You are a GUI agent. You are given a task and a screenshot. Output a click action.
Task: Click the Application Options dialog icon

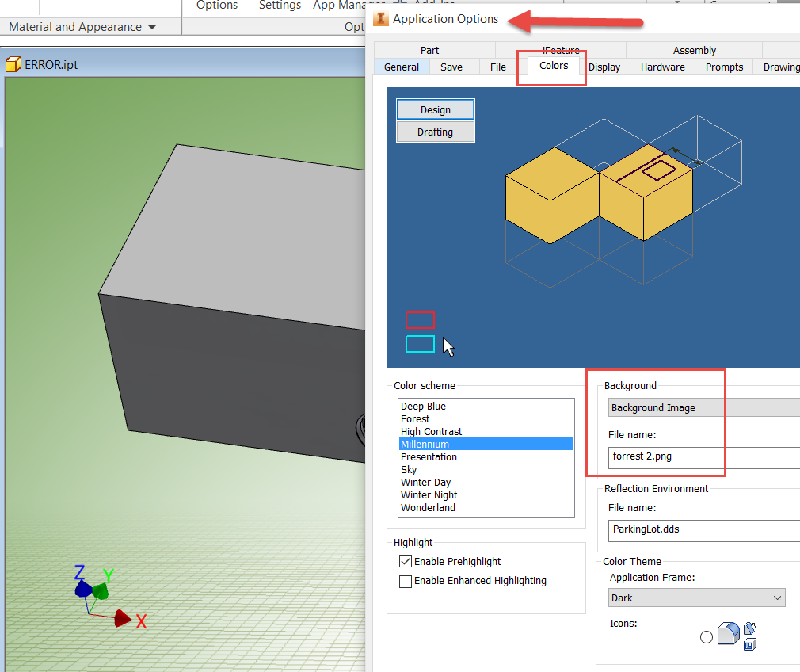(381, 19)
